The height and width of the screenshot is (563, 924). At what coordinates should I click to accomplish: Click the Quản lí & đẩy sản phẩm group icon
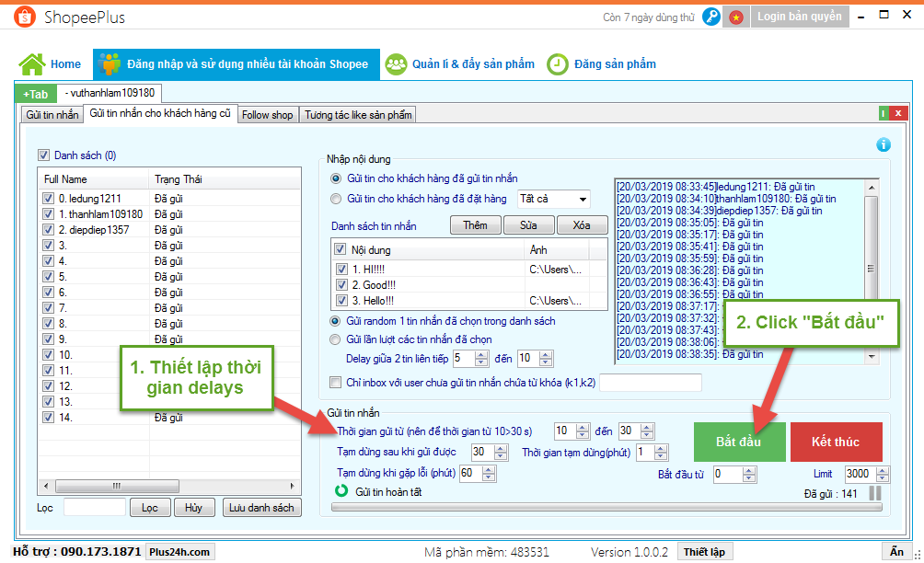[x=396, y=64]
